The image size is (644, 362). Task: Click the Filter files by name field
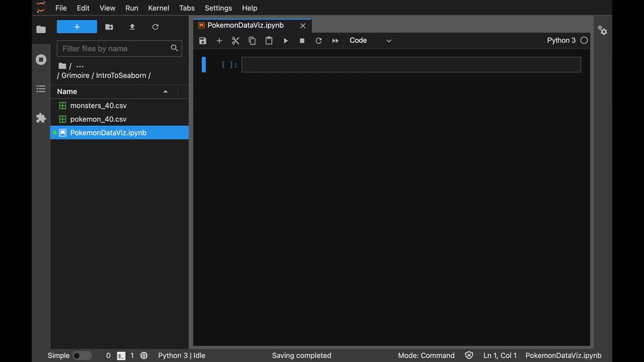click(119, 48)
